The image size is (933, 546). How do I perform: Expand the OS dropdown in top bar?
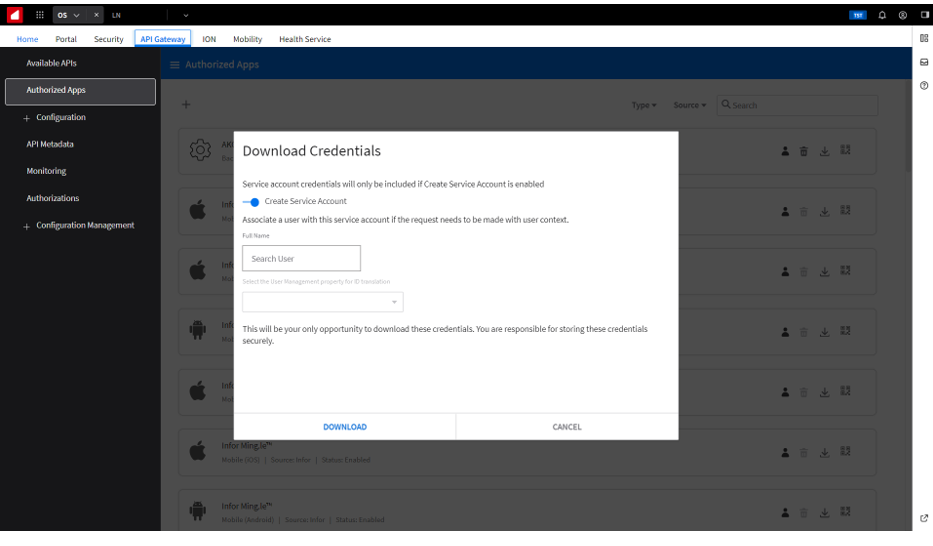point(77,13)
